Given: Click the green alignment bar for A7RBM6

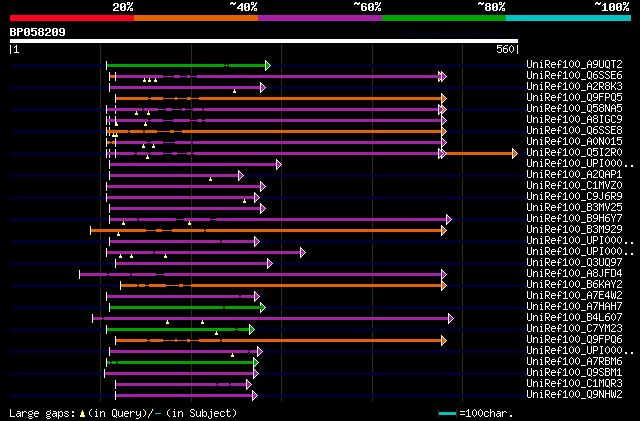Looking at the screenshot, I should (180, 363).
